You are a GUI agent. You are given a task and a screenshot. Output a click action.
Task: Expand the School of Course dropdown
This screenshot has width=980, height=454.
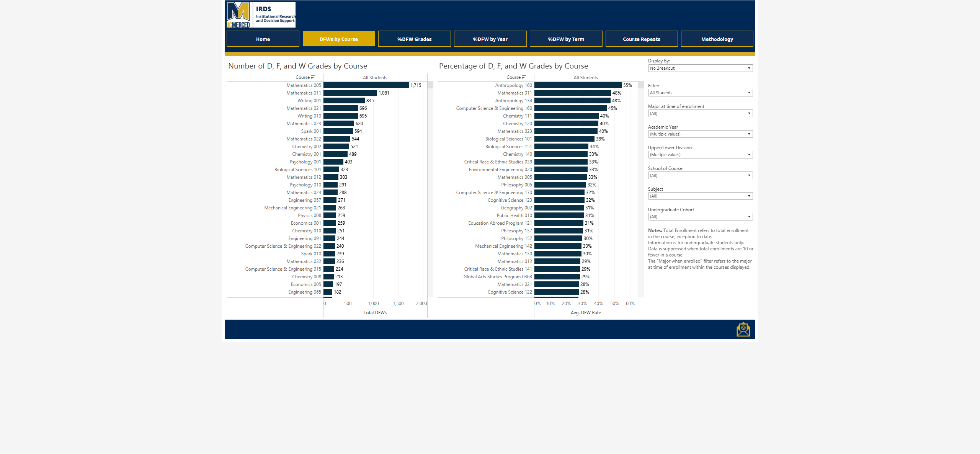coord(700,175)
